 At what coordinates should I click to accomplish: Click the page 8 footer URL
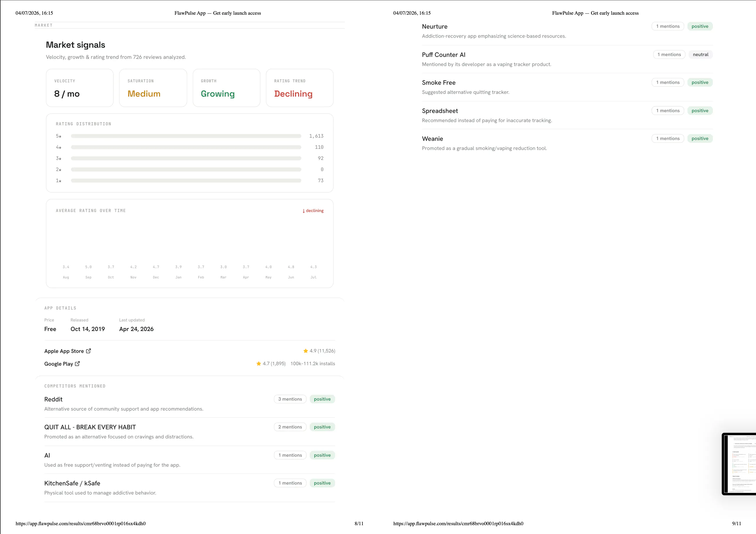[81, 523]
